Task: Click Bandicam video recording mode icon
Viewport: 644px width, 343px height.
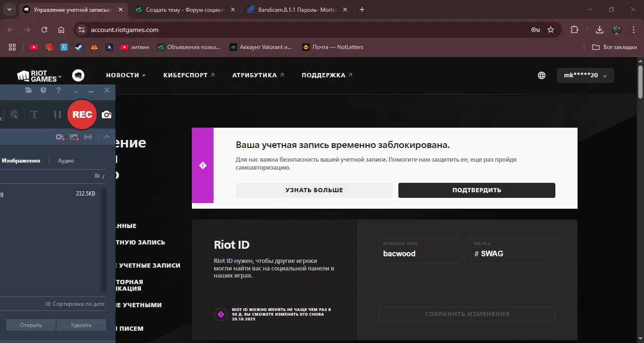Action: tap(60, 137)
